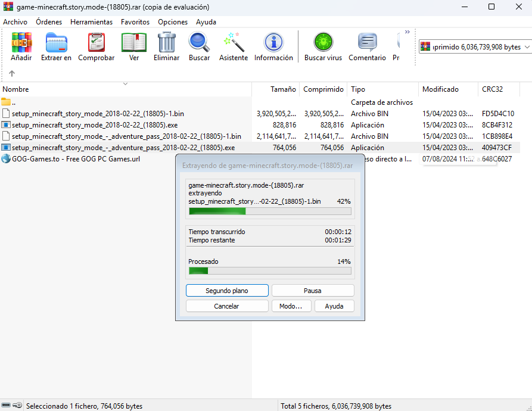Open the archive path dropdown
This screenshot has height=411, width=532.
click(527, 47)
